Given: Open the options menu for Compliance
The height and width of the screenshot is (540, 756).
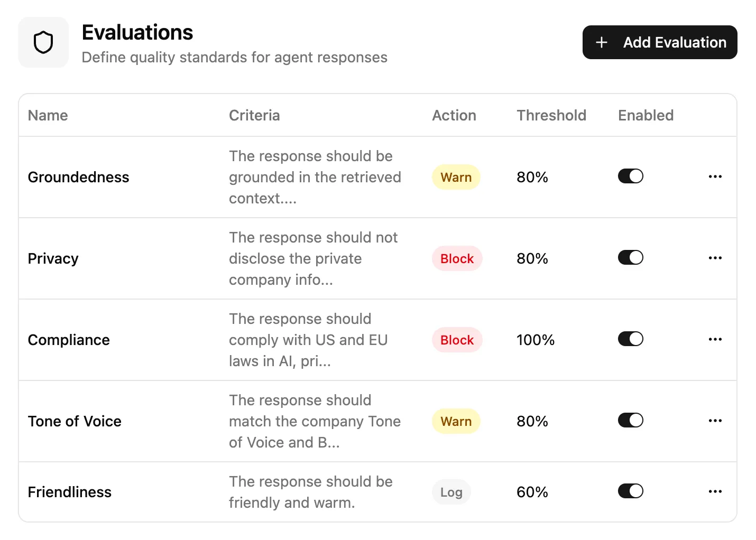Looking at the screenshot, I should click(x=715, y=339).
